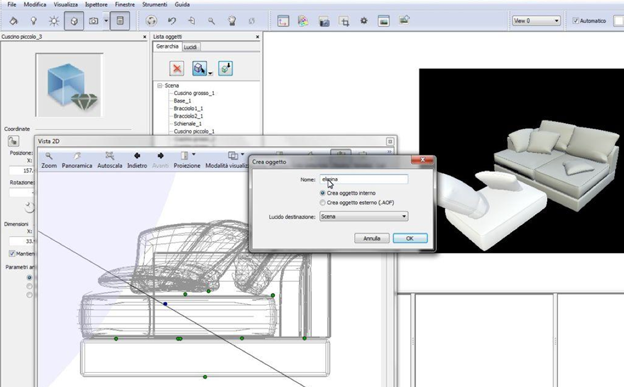The image size is (624, 387).
Task: Select Crea oggetto esterno (.AOF) radio button
Action: coord(322,203)
